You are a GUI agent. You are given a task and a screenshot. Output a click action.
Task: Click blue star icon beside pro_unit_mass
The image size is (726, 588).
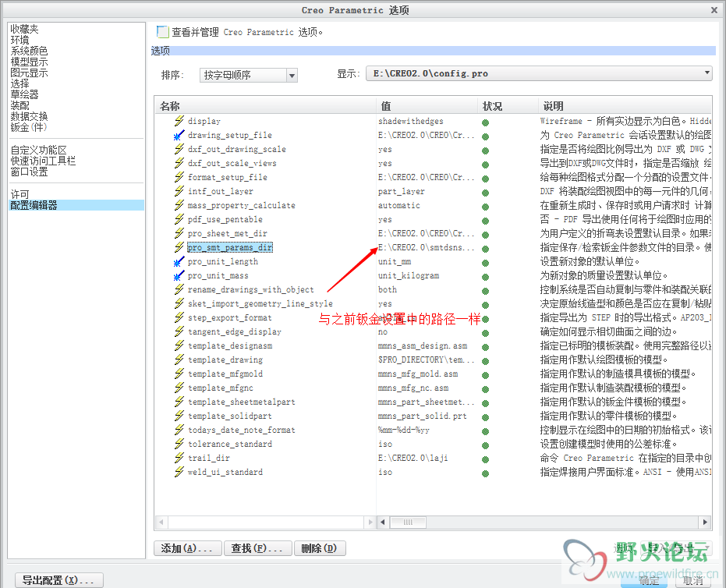tap(179, 275)
